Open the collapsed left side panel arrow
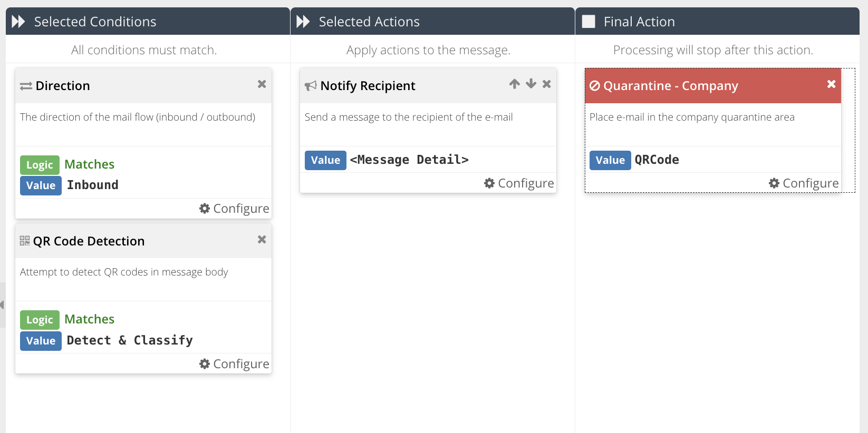Screen dimensions: 868x433 coord(2,305)
